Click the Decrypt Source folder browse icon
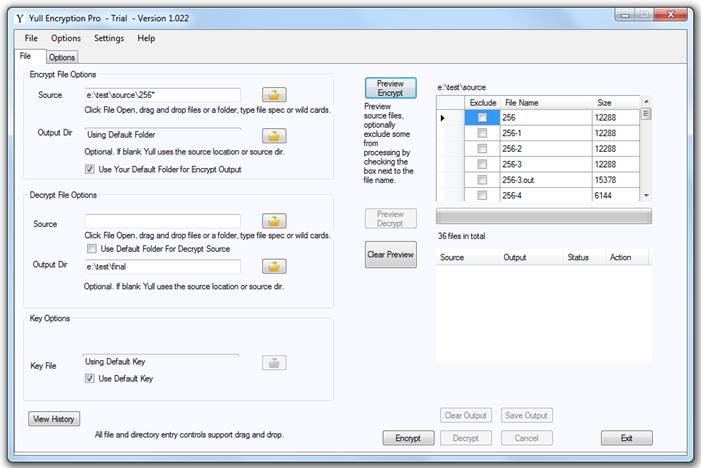This screenshot has width=701, height=468. [x=273, y=221]
